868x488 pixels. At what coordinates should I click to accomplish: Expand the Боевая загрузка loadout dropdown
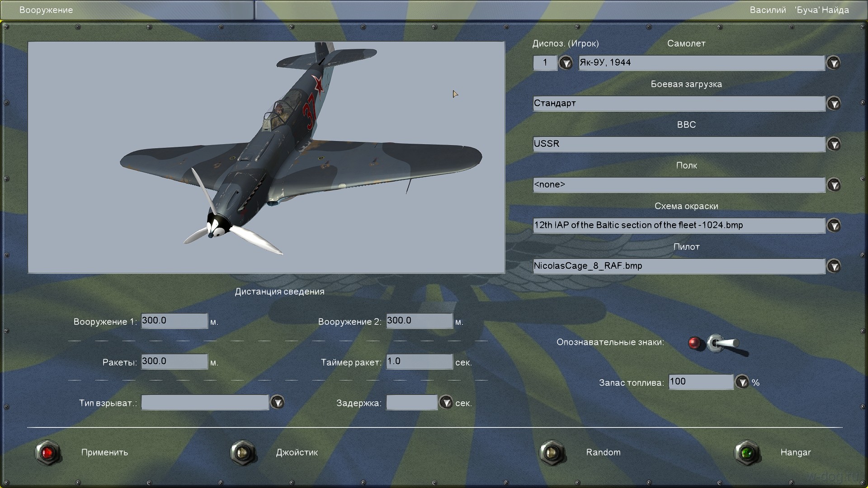833,103
